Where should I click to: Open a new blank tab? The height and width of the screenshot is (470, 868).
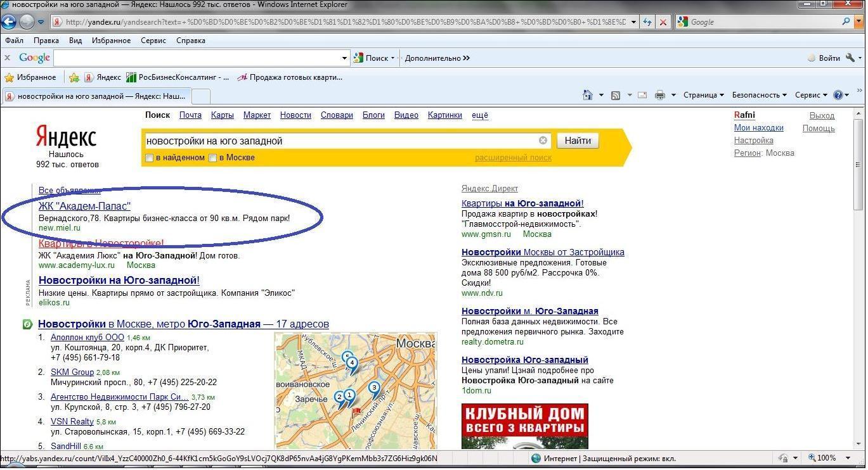[x=200, y=96]
